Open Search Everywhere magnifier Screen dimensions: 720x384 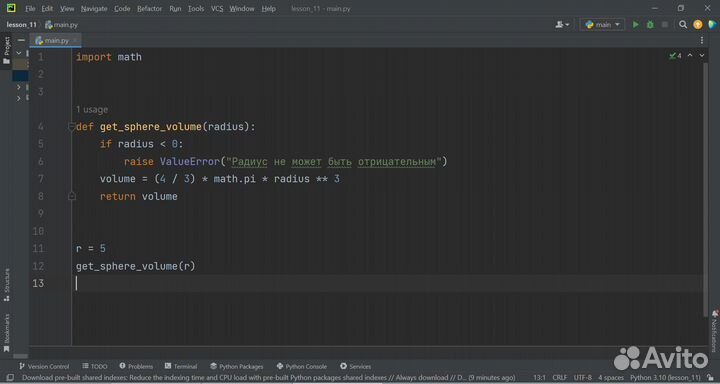[x=683, y=24]
